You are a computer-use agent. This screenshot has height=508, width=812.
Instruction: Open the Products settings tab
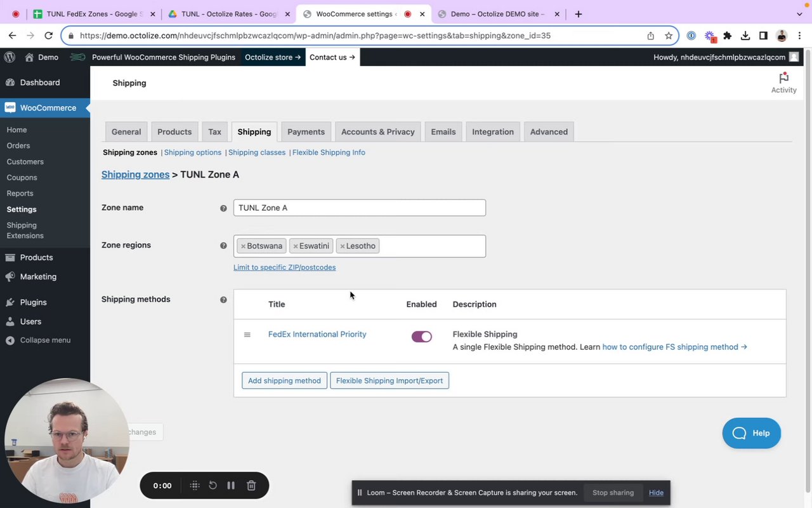174,132
